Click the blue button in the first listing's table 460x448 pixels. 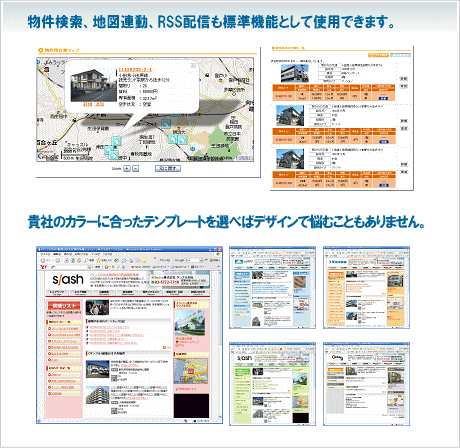click(x=384, y=98)
